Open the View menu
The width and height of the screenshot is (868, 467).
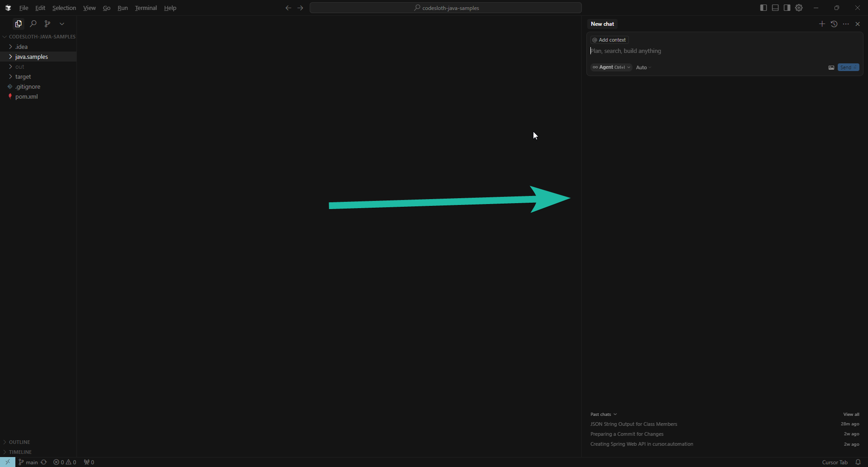click(90, 8)
